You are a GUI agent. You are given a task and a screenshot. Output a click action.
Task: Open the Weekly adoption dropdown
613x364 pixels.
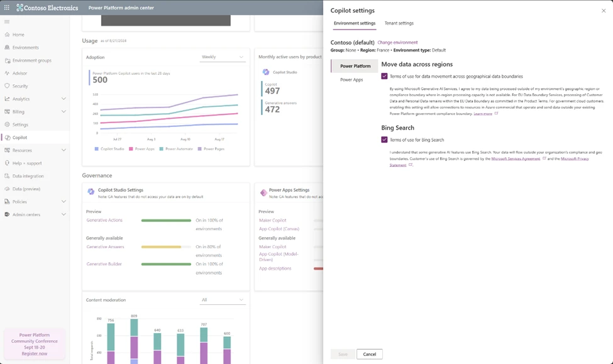pos(222,57)
